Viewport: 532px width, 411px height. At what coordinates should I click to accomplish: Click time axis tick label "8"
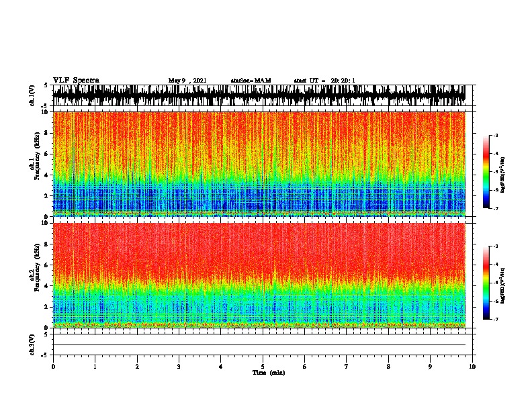click(388, 367)
